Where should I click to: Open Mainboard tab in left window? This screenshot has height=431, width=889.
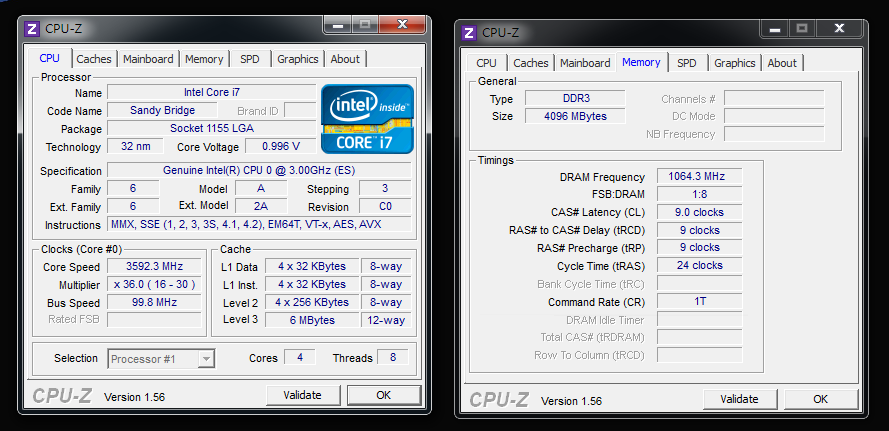148,59
